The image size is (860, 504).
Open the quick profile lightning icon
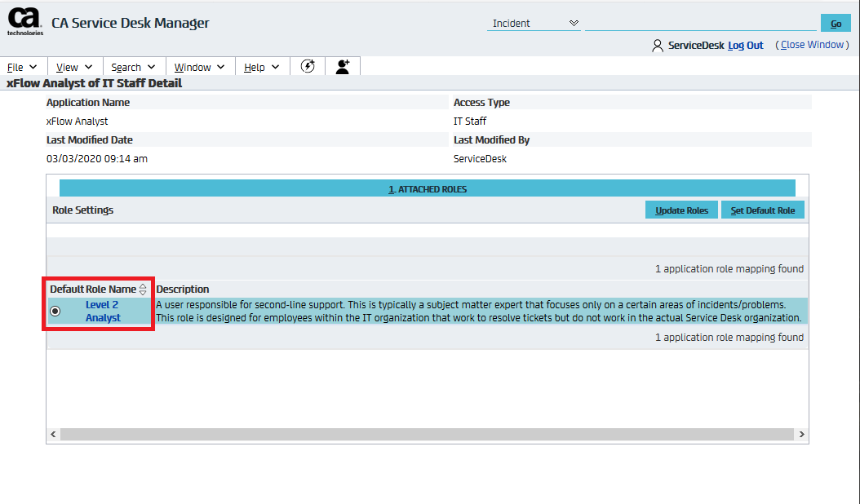pyautogui.click(x=308, y=66)
